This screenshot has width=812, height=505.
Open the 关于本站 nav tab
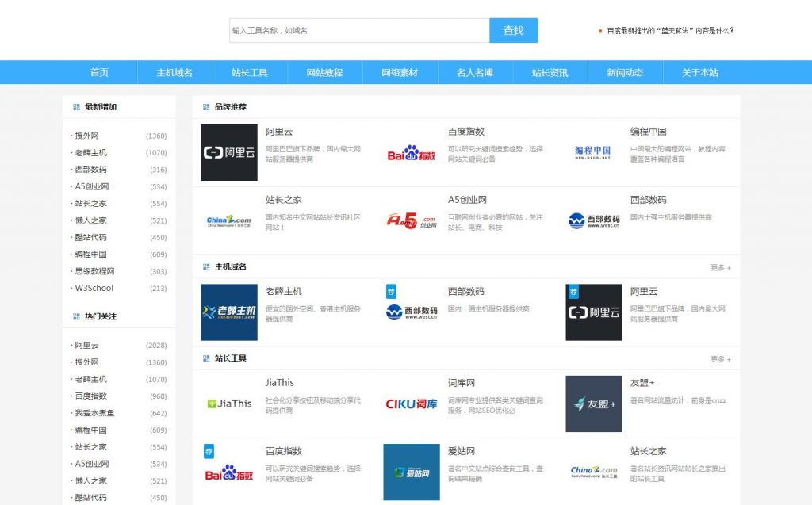[700, 72]
